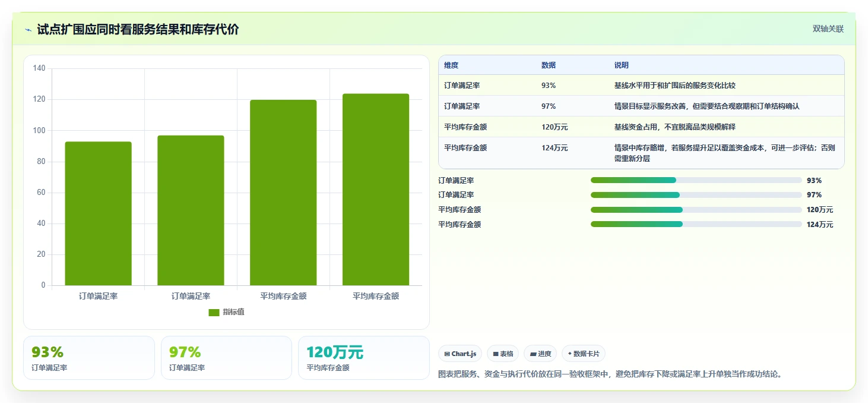Click the 97% value beside its progress bar
The width and height of the screenshot is (868, 403).
coord(815,195)
